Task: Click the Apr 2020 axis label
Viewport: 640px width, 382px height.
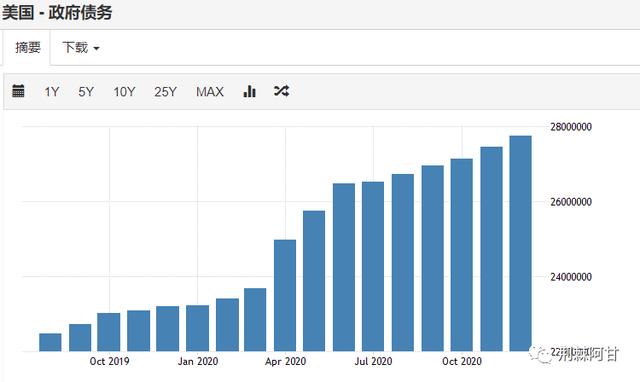Action: tap(285, 361)
